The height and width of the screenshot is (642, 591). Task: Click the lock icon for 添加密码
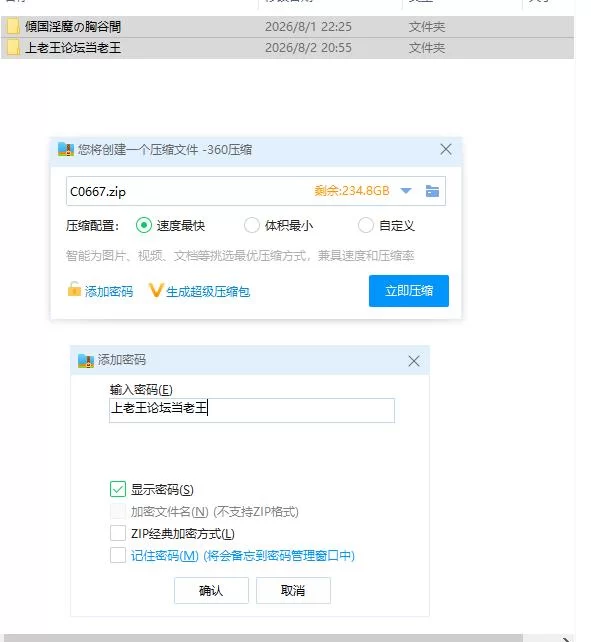tap(74, 289)
